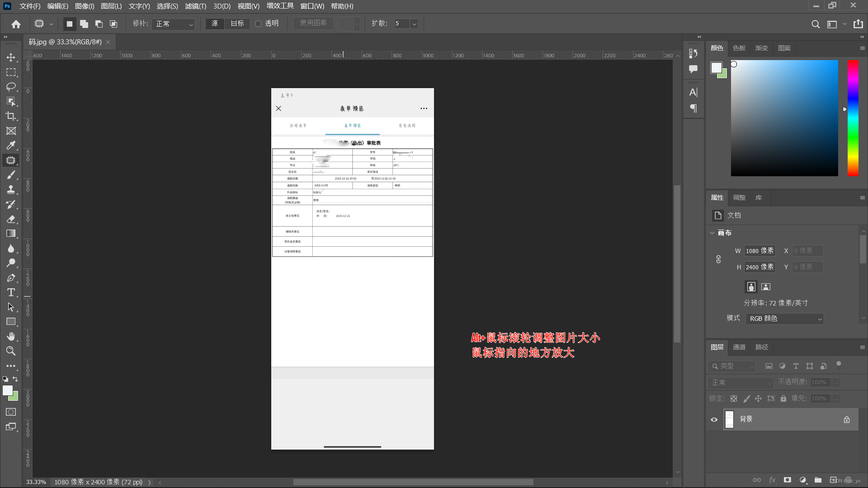Select the Eraser tool

coord(11,219)
